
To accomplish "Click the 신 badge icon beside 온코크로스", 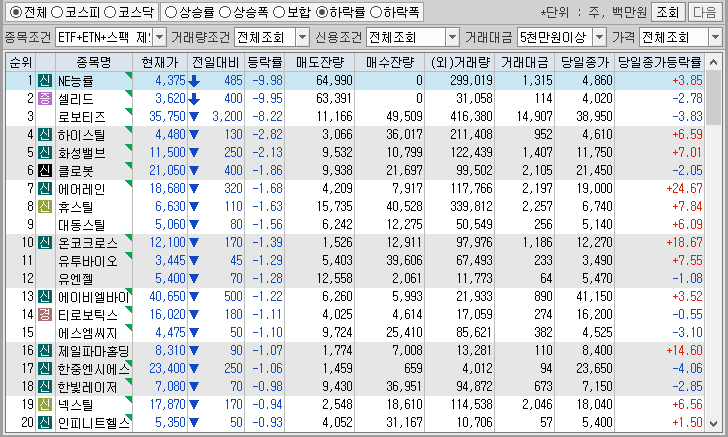I will (45, 242).
